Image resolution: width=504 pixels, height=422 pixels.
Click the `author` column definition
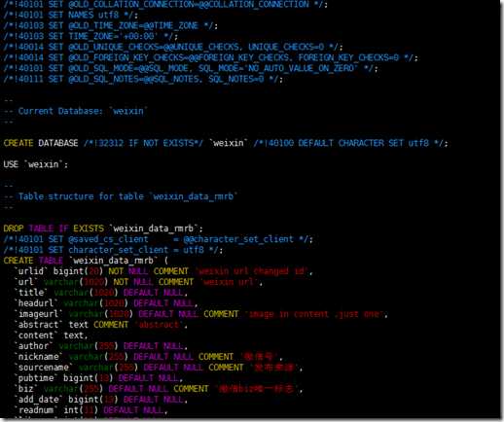100,346
